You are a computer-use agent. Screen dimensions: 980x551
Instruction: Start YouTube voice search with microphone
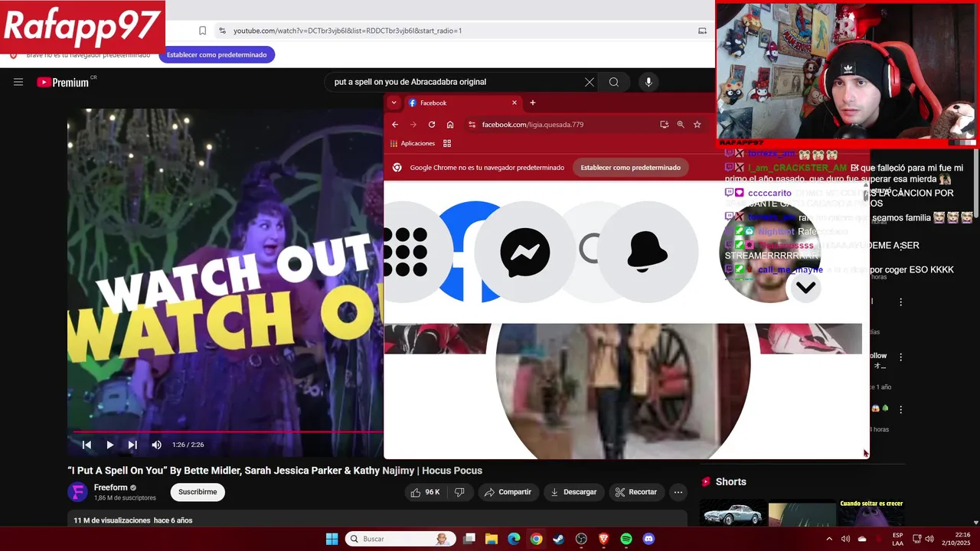[648, 82]
